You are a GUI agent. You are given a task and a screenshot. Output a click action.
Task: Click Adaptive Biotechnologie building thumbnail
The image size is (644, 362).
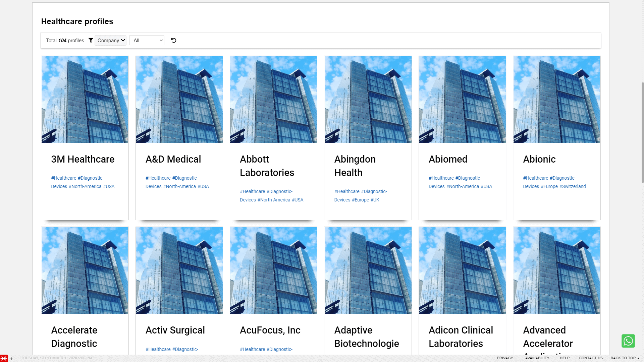(x=368, y=270)
